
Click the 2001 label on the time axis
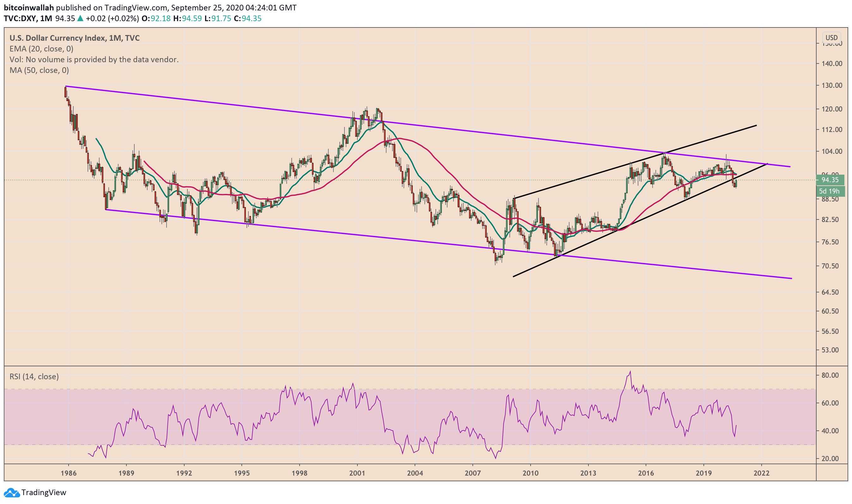tap(357, 473)
